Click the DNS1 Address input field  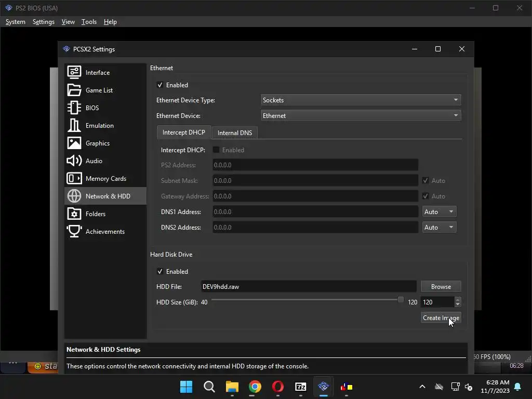(315, 211)
